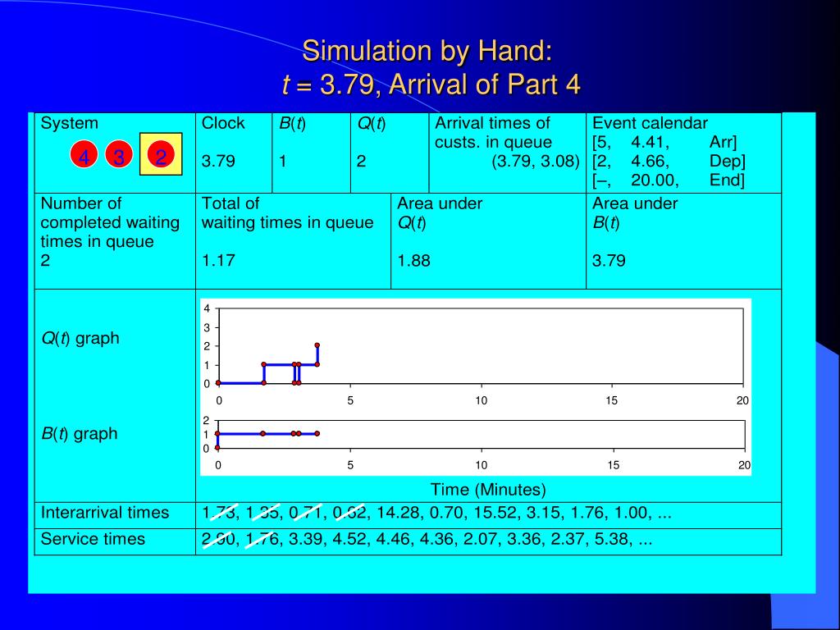Screen dimensions: 840x630
Task: Click the total waiting times value 1.17
Action: click(218, 260)
